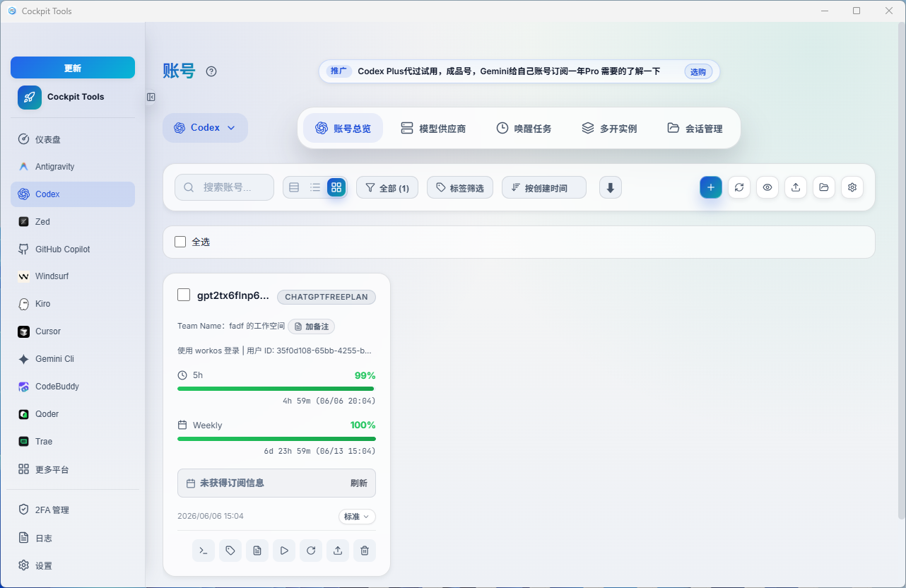
Task: Switch to the 模型供应商 tab
Action: [433, 128]
